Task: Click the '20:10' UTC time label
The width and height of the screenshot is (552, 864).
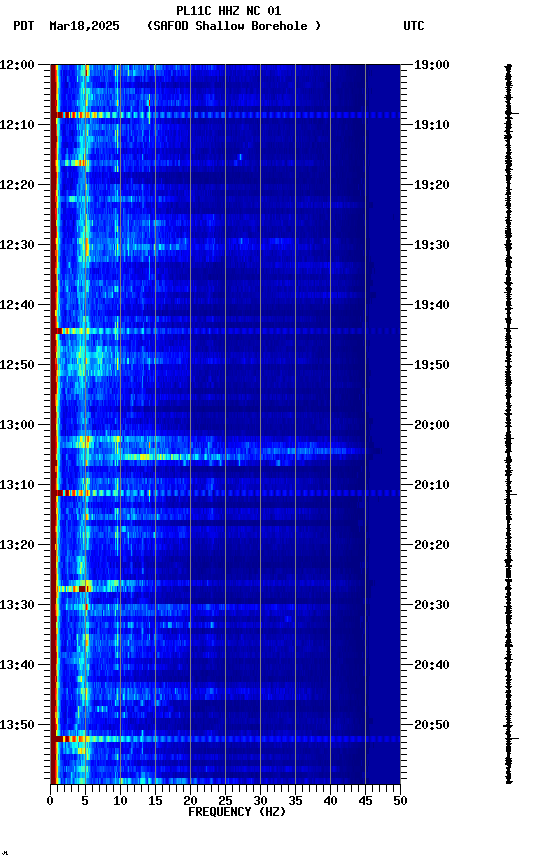Action: pyautogui.click(x=432, y=485)
